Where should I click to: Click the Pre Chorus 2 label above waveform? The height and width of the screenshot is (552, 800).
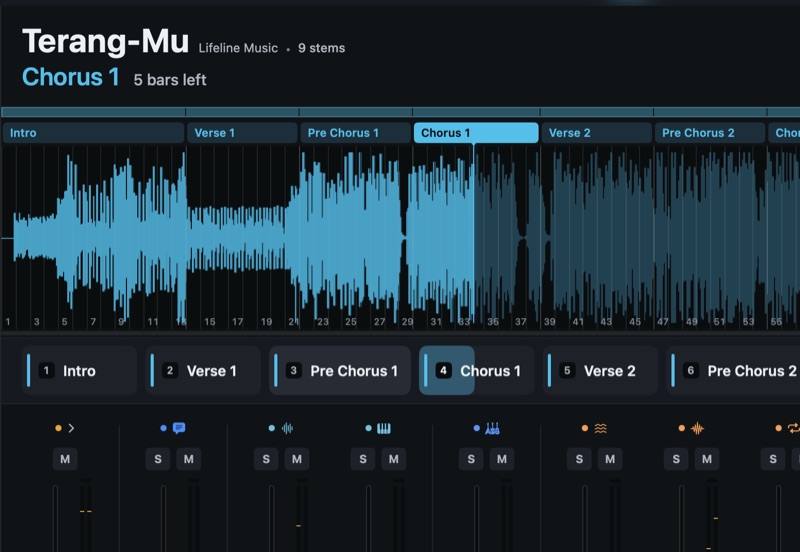(710, 133)
